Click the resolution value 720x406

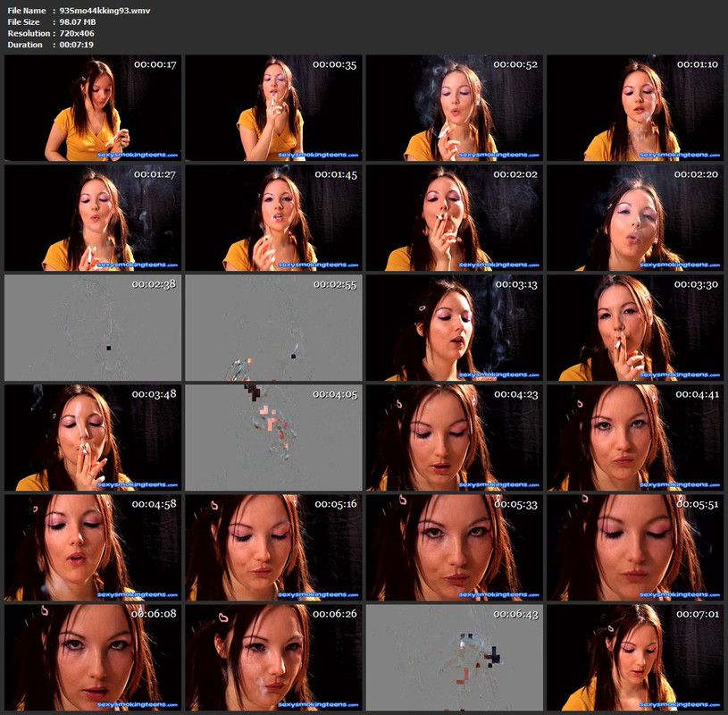77,33
